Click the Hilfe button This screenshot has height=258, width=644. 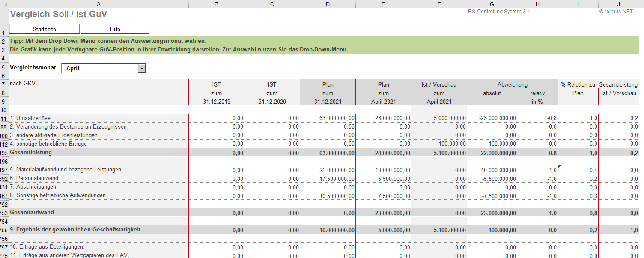[115, 29]
